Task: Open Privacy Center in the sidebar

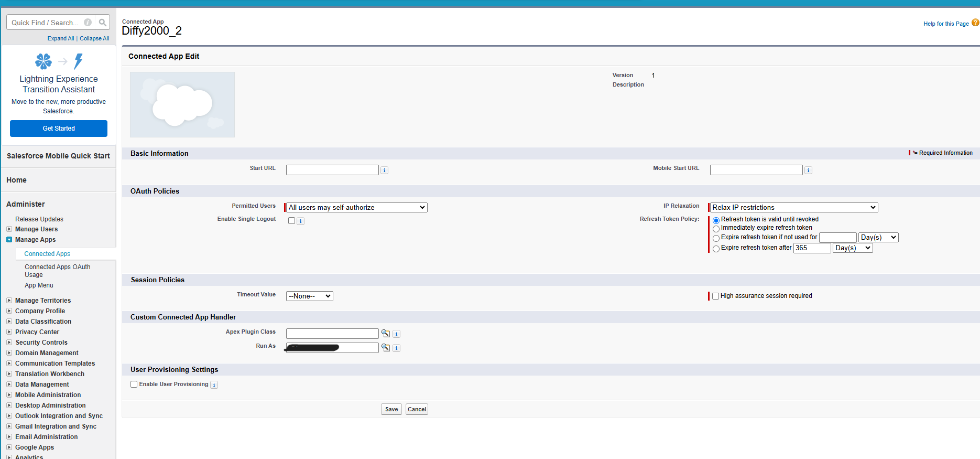Action: [x=37, y=332]
